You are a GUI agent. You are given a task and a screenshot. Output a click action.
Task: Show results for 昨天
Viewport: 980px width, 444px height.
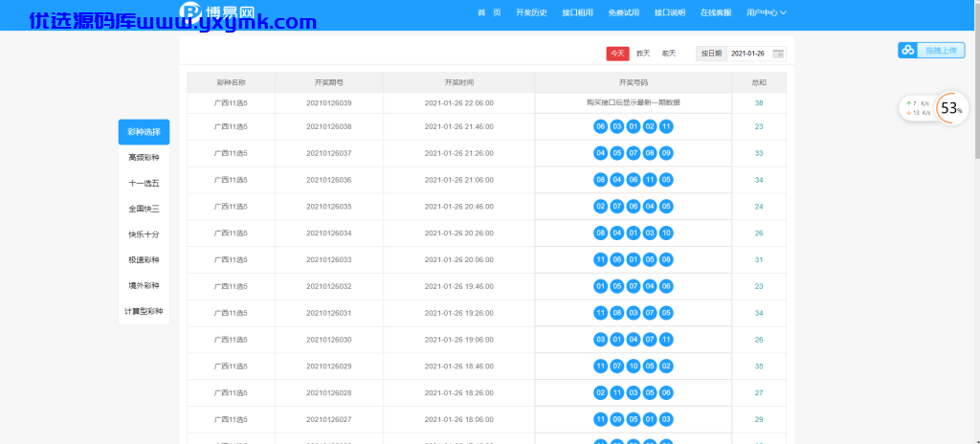643,54
